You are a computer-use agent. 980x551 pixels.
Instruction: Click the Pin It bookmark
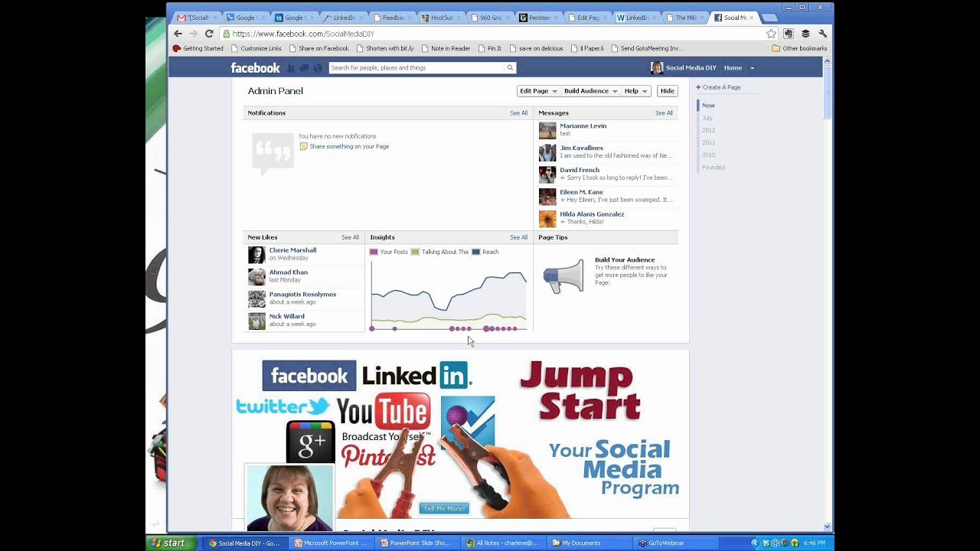(490, 48)
